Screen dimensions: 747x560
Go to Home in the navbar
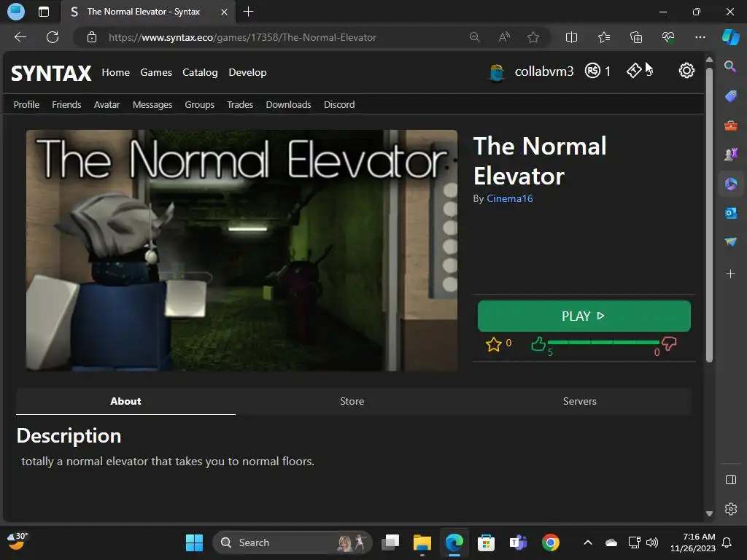click(x=116, y=72)
